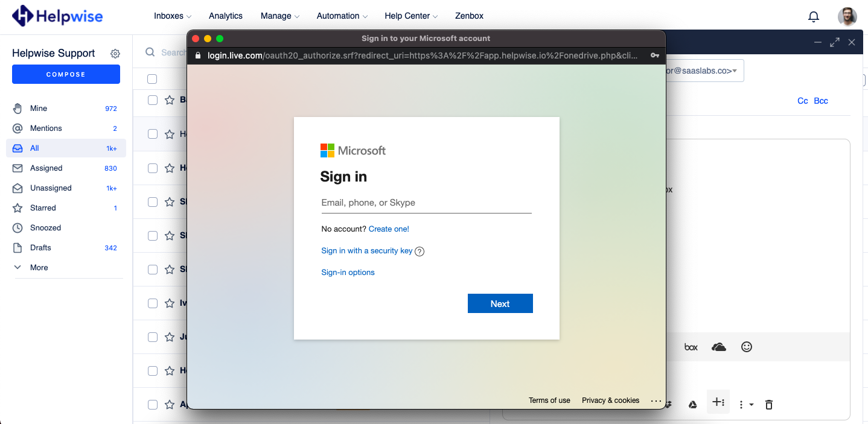This screenshot has height=424, width=868.
Task: Check the select-all checkbox above the conversations
Action: click(152, 78)
